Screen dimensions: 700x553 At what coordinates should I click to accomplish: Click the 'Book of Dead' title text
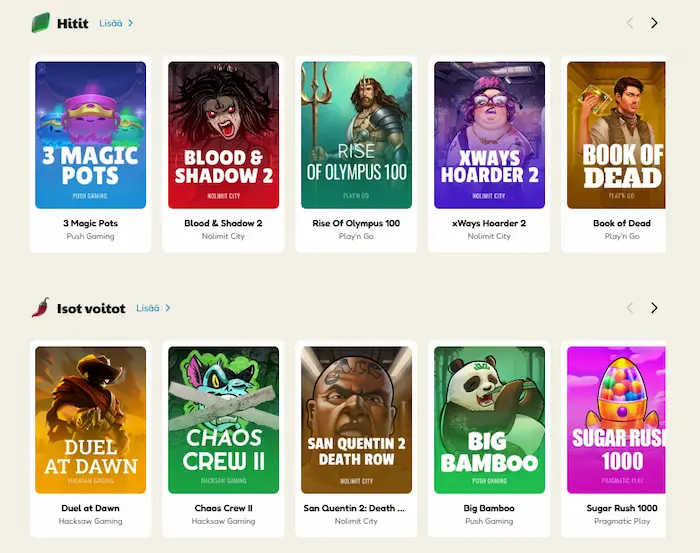pyautogui.click(x=622, y=223)
